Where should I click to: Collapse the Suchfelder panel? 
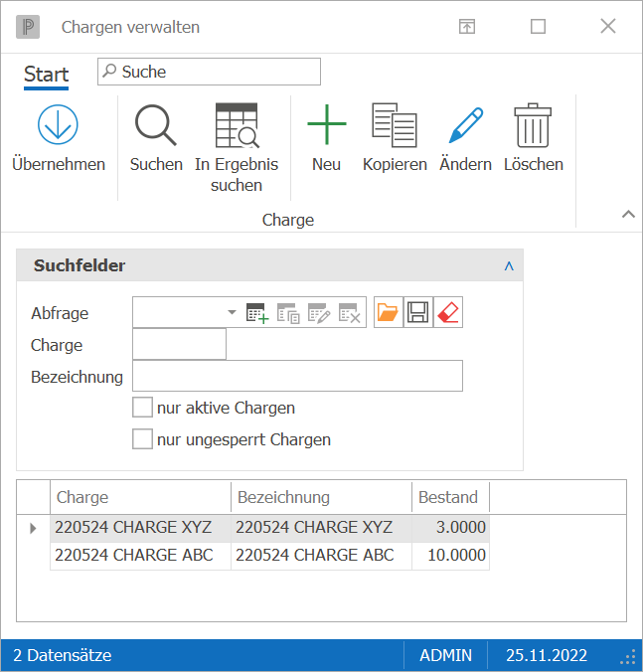point(509,266)
